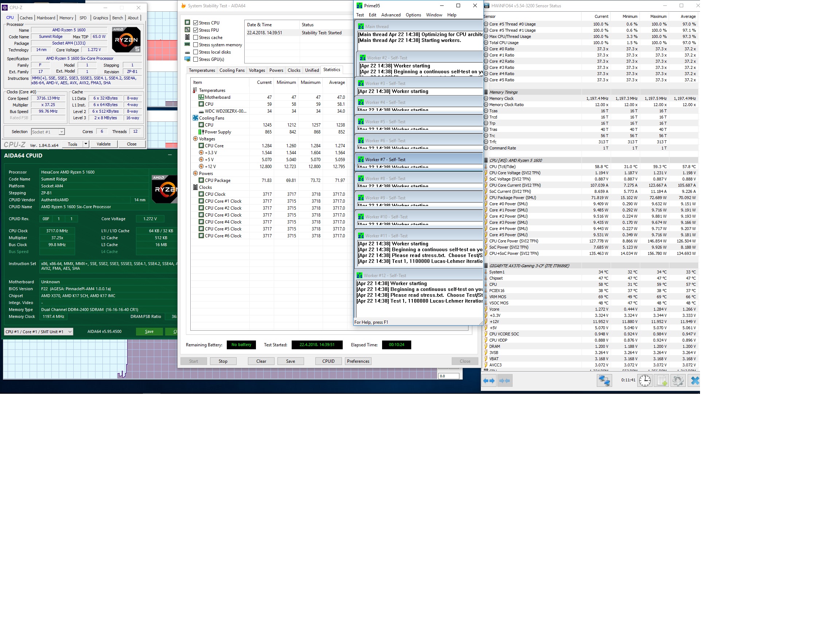Click flame icon in AIDA64 title bar
The width and height of the screenshot is (840, 630).
point(183,6)
